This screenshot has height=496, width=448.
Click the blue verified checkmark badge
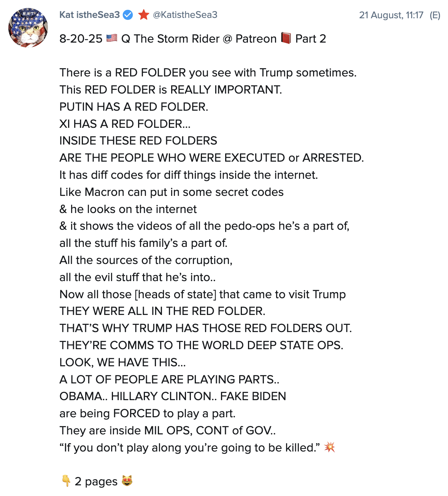[128, 15]
